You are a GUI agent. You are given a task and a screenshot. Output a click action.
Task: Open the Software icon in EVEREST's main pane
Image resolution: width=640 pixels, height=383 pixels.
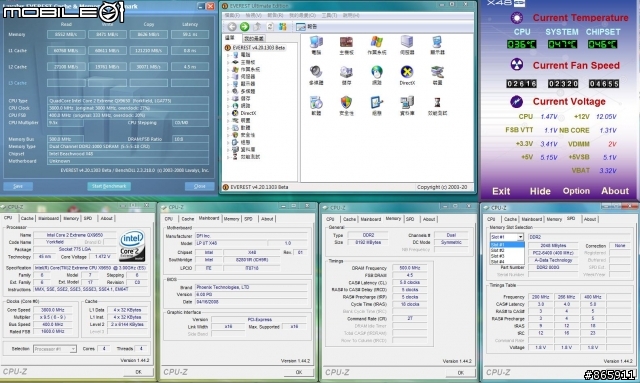tap(316, 102)
